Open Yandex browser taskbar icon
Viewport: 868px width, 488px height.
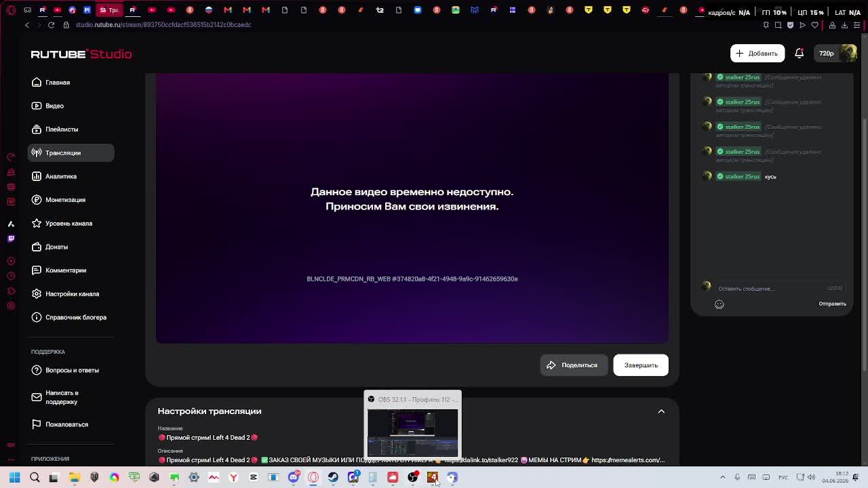pos(233,478)
